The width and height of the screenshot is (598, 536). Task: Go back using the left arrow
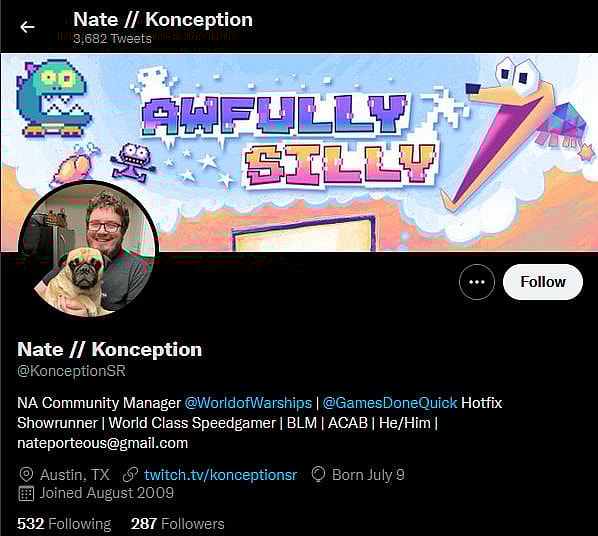tap(27, 27)
